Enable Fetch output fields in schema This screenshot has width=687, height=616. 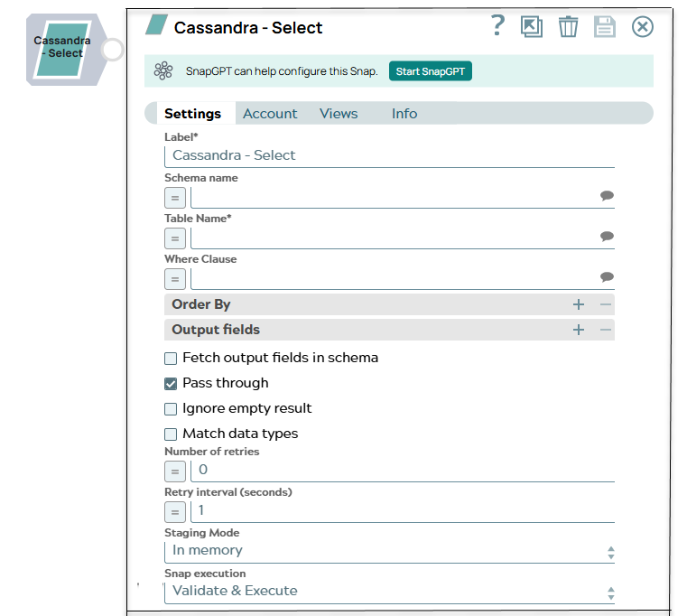[x=171, y=359]
